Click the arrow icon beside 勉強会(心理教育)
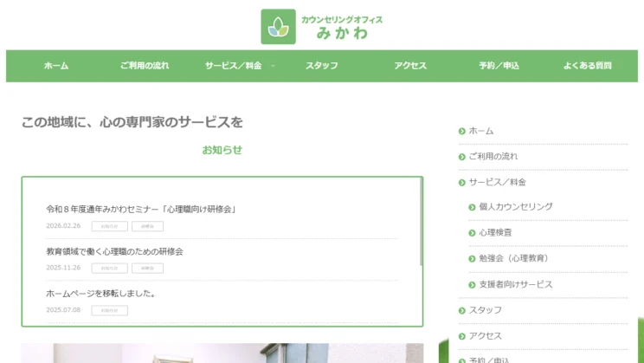 [472, 258]
